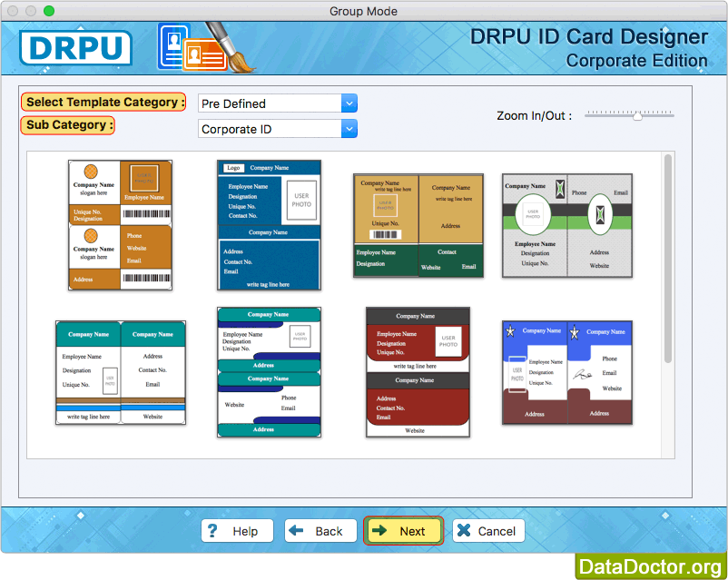The height and width of the screenshot is (580, 728).
Task: Click the Help button
Action: coord(237,531)
